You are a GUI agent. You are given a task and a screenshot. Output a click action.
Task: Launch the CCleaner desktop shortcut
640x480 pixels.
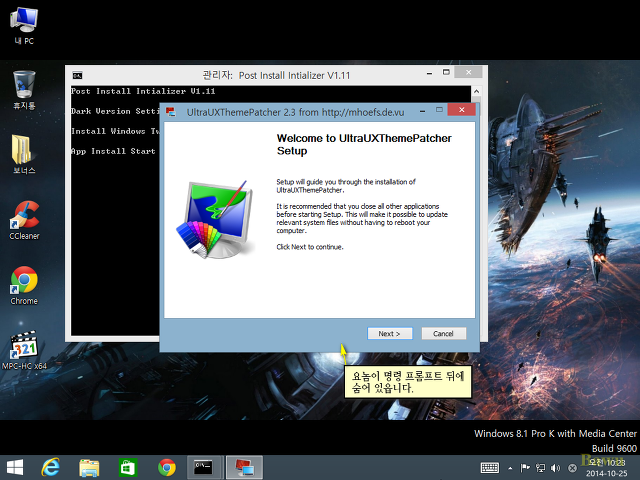coord(24,220)
